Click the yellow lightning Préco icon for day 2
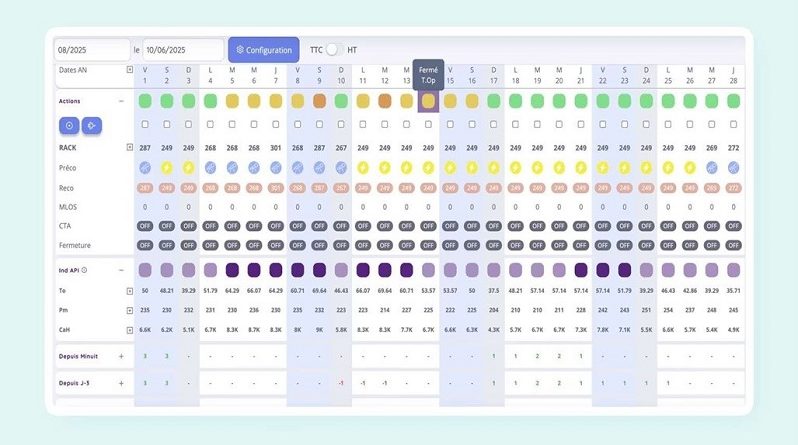The image size is (798, 445). pyautogui.click(x=167, y=168)
